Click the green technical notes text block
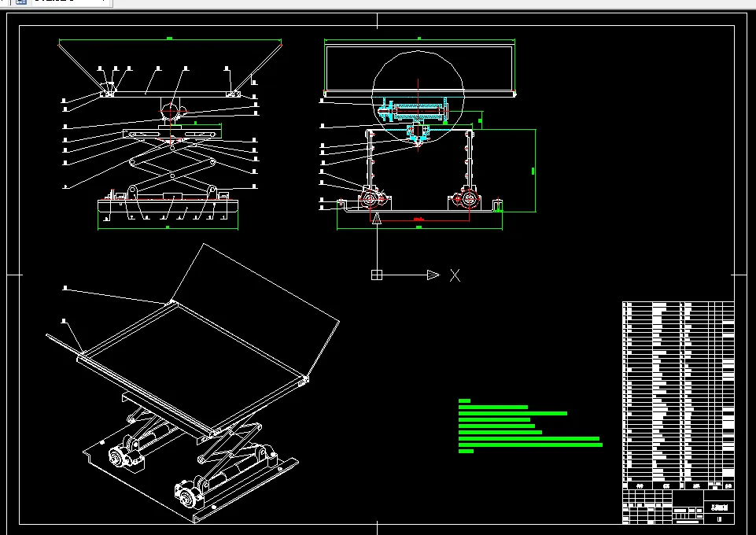The width and height of the screenshot is (756, 535). coord(530,426)
